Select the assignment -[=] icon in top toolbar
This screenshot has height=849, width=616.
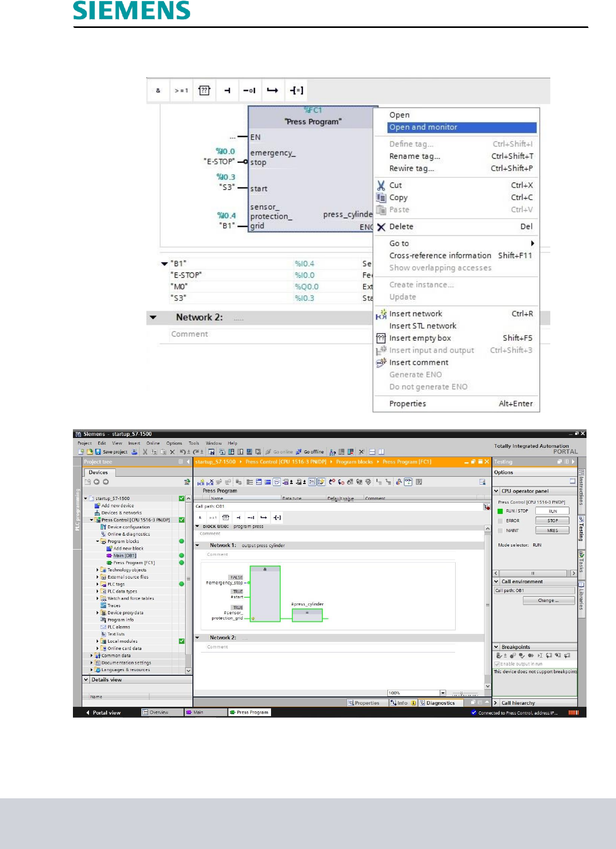tap(296, 90)
